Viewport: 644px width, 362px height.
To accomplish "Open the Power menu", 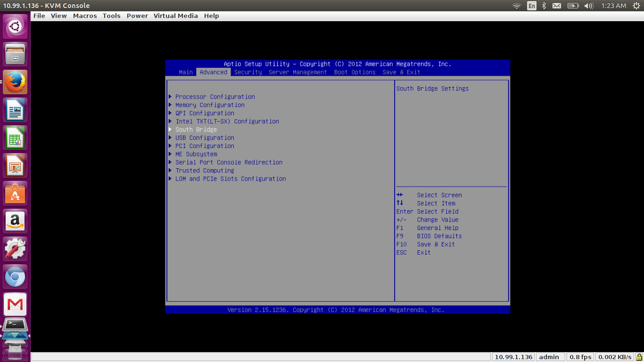I will coord(137,16).
